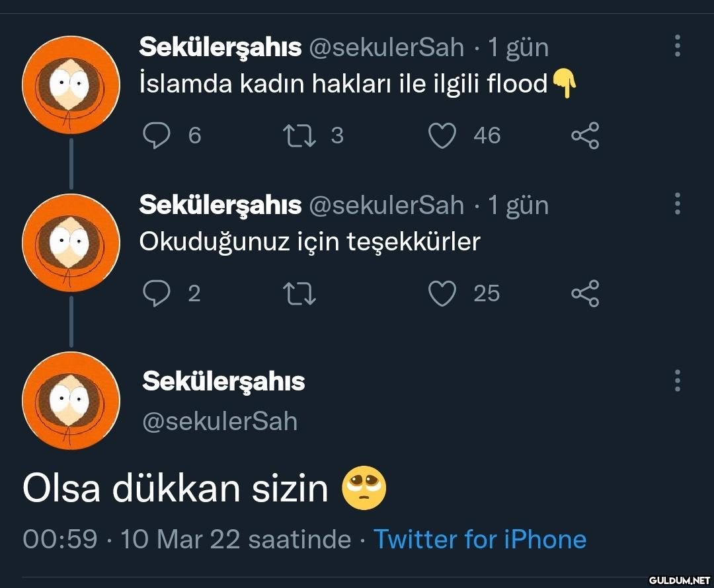Like the tweet with 46 likes
The width and height of the screenshot is (714, 588).
click(x=442, y=135)
